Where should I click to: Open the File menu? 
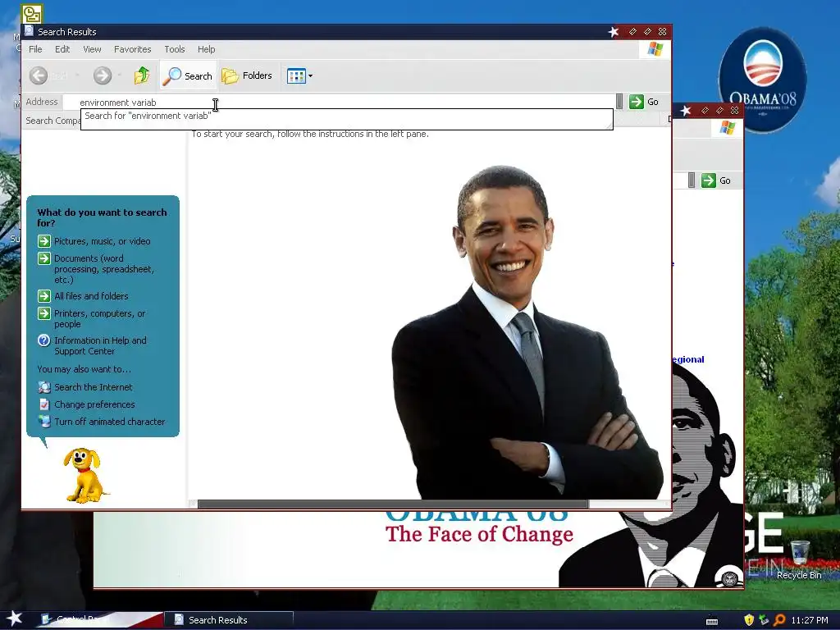[35, 49]
